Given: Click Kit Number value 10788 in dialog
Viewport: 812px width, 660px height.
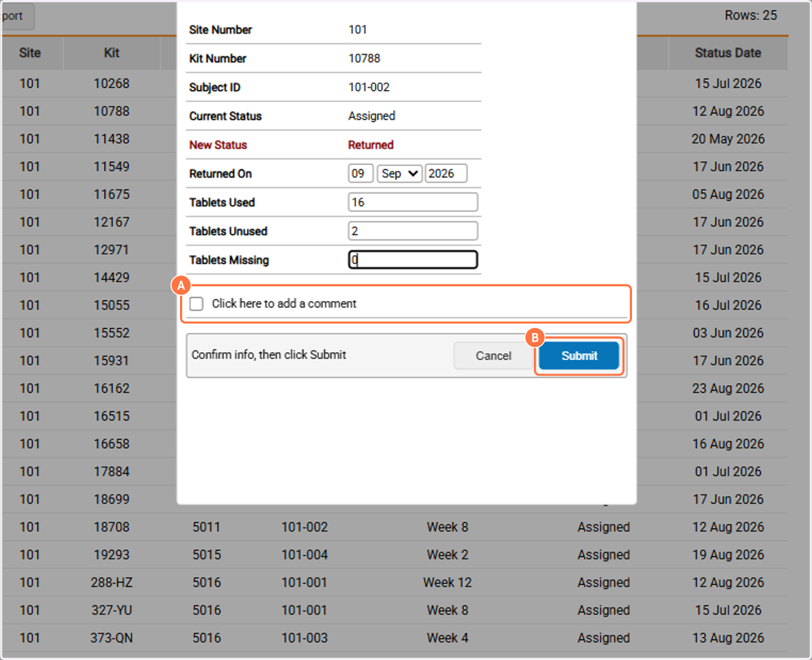Looking at the screenshot, I should click(x=364, y=58).
